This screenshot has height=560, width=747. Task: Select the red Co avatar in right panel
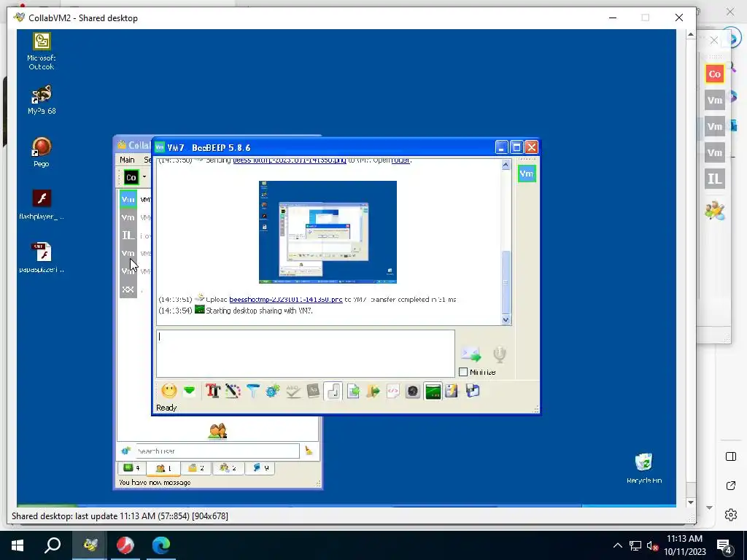(x=714, y=74)
